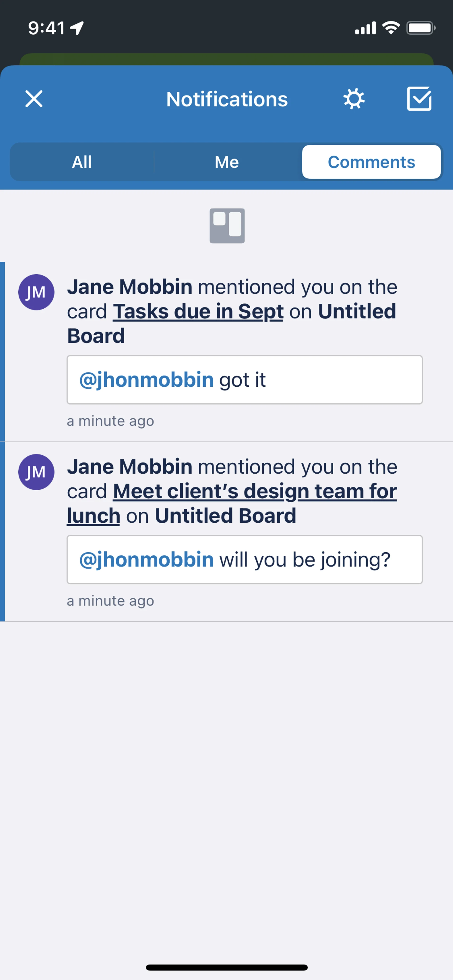The height and width of the screenshot is (980, 453).
Task: Switch to the Me tab
Action: 227,162
